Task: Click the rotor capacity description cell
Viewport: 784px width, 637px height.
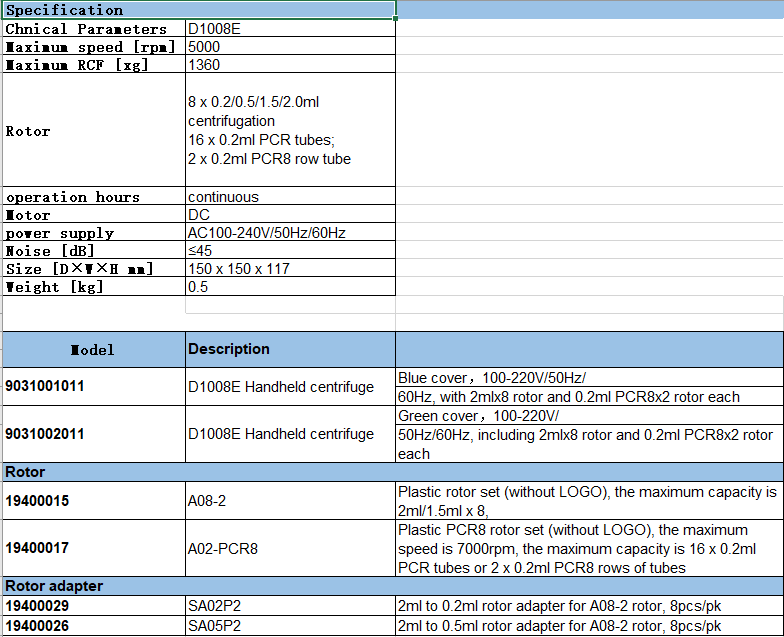Action: pyautogui.click(x=290, y=131)
